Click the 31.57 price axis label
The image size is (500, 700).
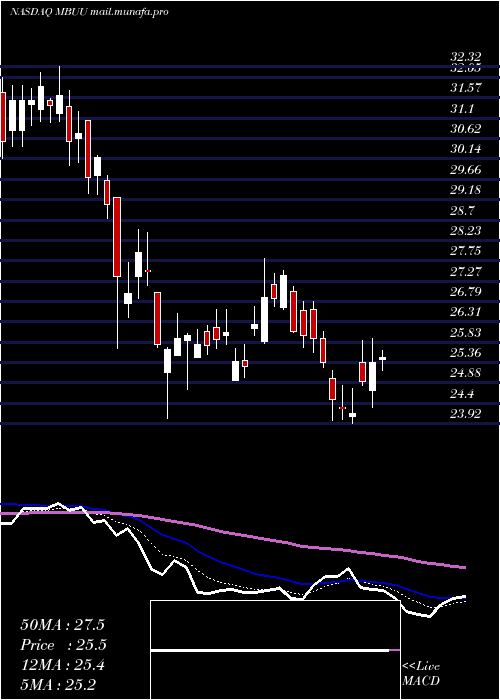click(x=466, y=88)
